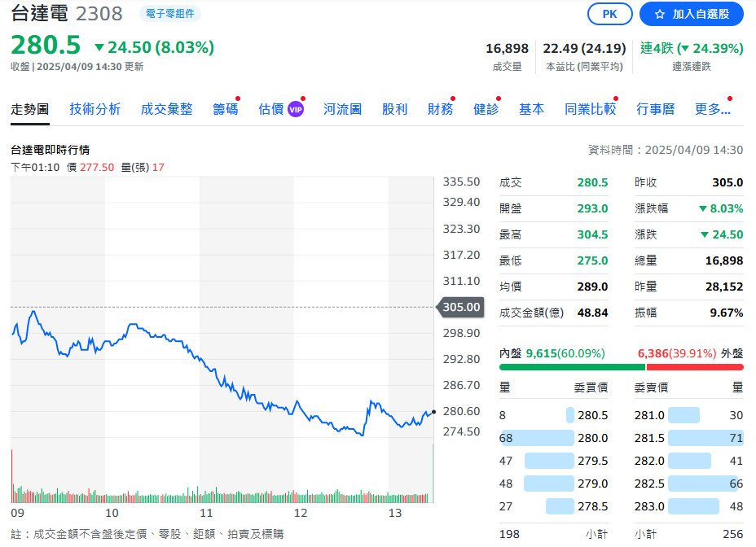Click the ask subtotal 256
The width and height of the screenshot is (756, 547).
pos(733,534)
